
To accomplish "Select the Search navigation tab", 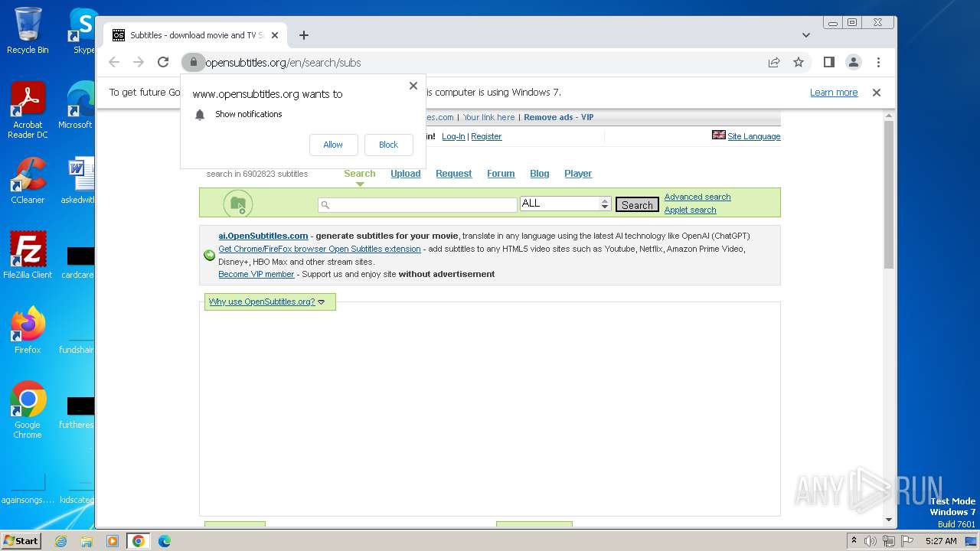I will coord(360,174).
